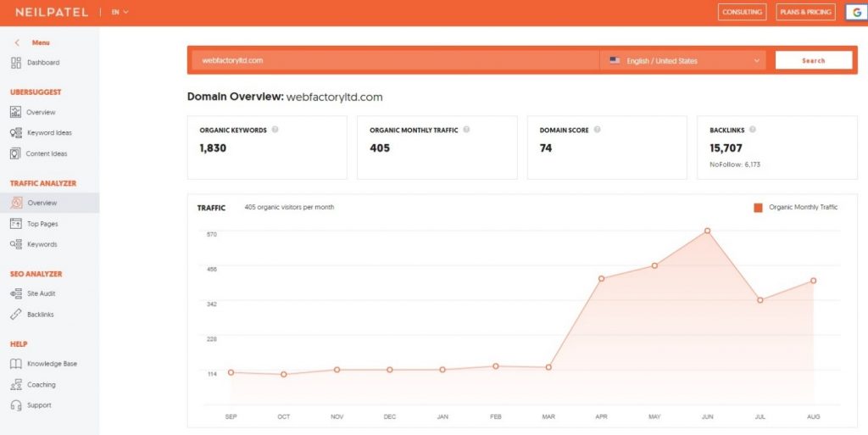Screen dimensions: 868x435
Task: Open Site Audit menu item
Action: (42, 293)
